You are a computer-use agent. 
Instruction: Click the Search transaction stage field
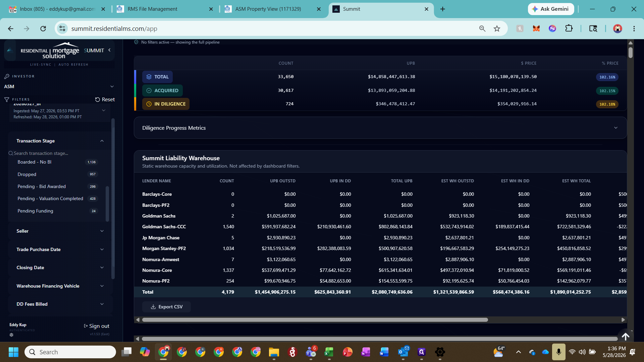click(x=57, y=153)
